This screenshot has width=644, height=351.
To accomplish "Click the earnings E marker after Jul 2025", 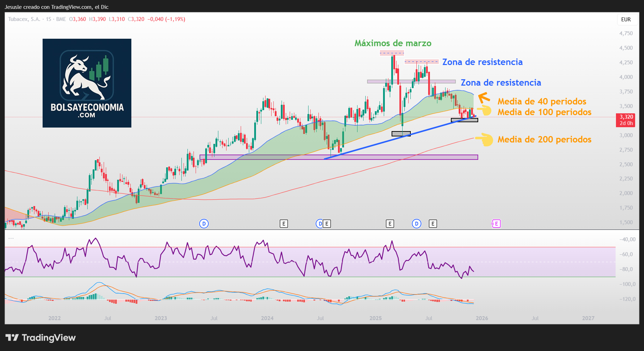I will click(432, 223).
